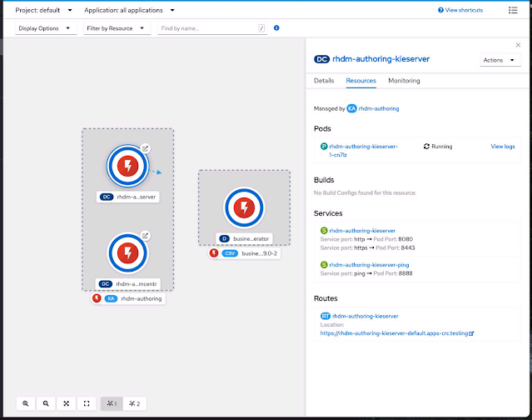Zoom in on the topology view
532x420 pixels.
(x=26, y=403)
